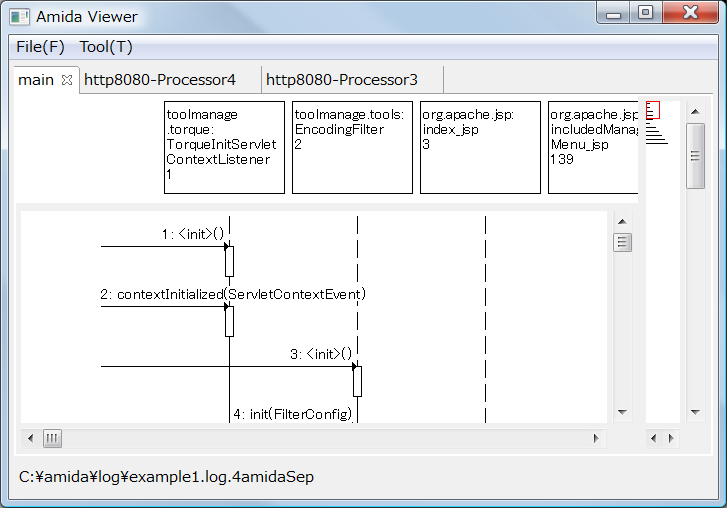727x508 pixels.
Task: Switch to the http8080-Processor4 tab
Action: coord(160,80)
